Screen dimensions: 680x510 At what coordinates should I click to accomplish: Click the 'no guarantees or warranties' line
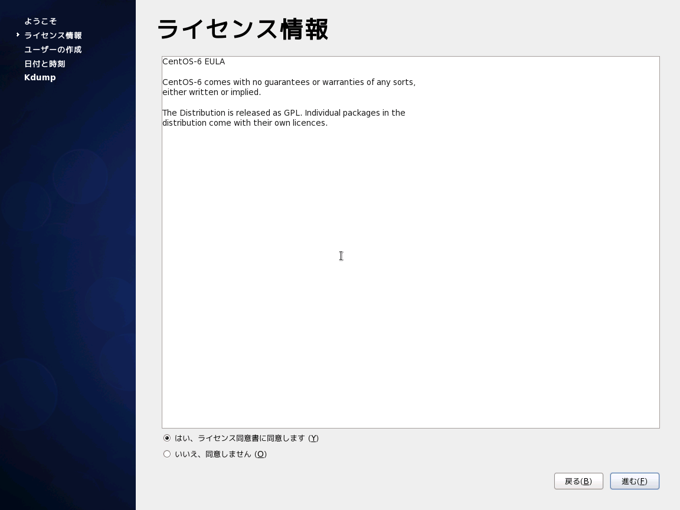point(289,82)
